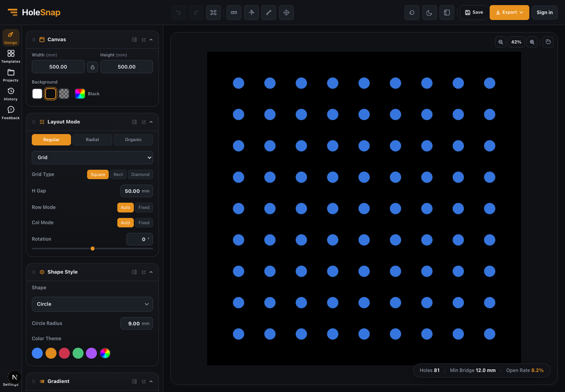Toggle the ruler tool

point(234,13)
